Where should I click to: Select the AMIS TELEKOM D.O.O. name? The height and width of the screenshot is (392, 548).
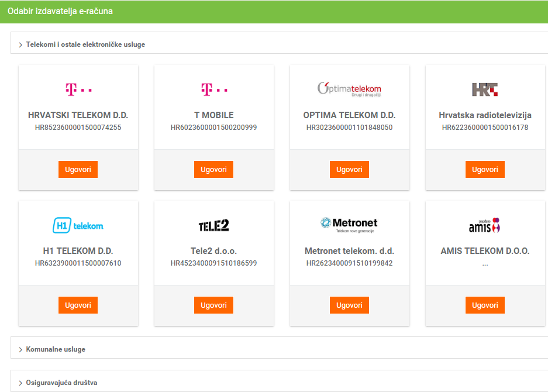coord(485,251)
